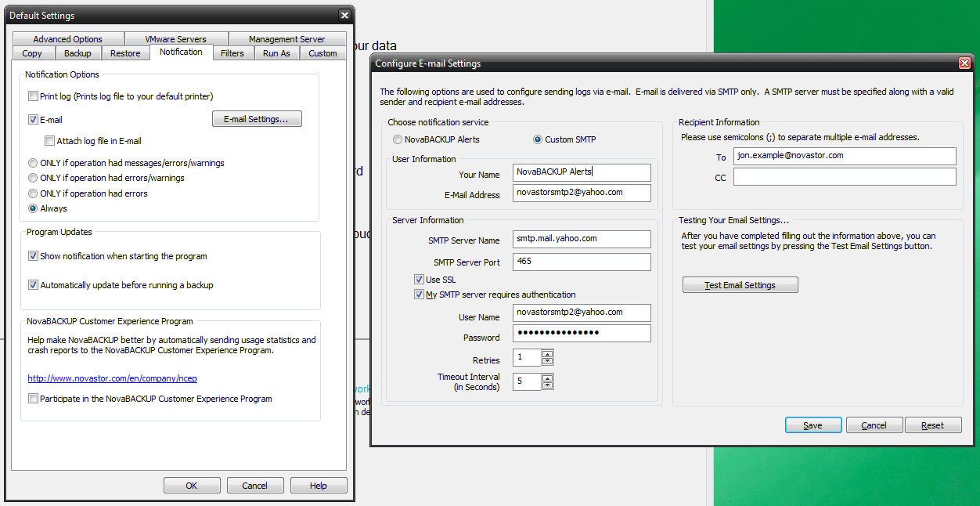Image resolution: width=980 pixels, height=506 pixels.
Task: Click the "Recipient Information" group label
Action: (x=719, y=122)
